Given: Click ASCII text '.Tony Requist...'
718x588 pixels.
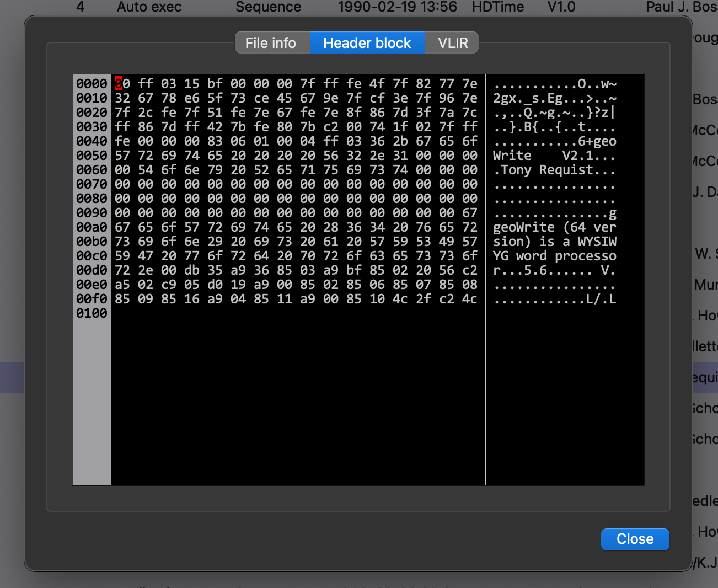Looking at the screenshot, I should (555, 170).
